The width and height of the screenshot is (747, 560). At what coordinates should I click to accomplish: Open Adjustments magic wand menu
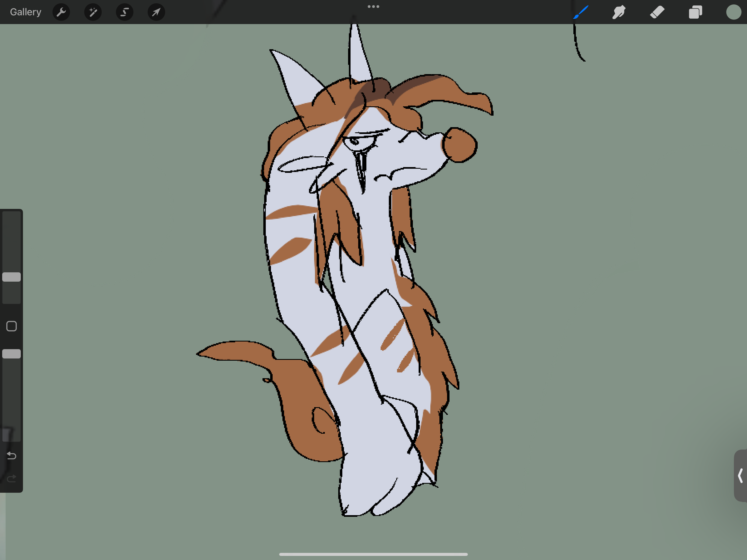[x=93, y=12]
